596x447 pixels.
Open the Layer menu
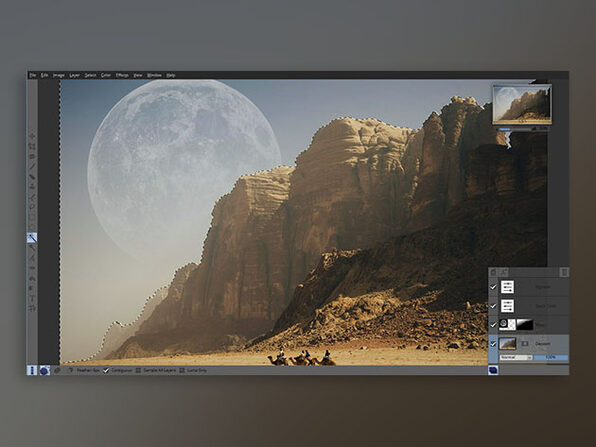tap(74, 75)
